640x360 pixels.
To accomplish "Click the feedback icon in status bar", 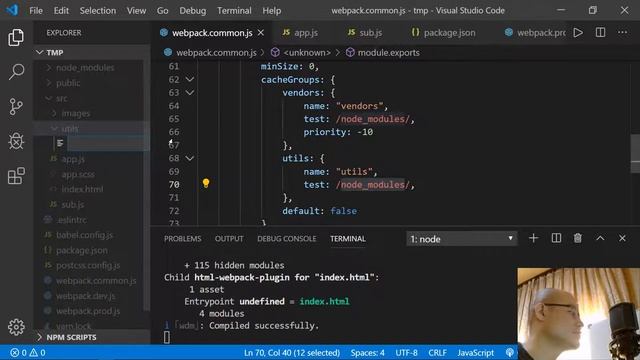I will point(509,353).
